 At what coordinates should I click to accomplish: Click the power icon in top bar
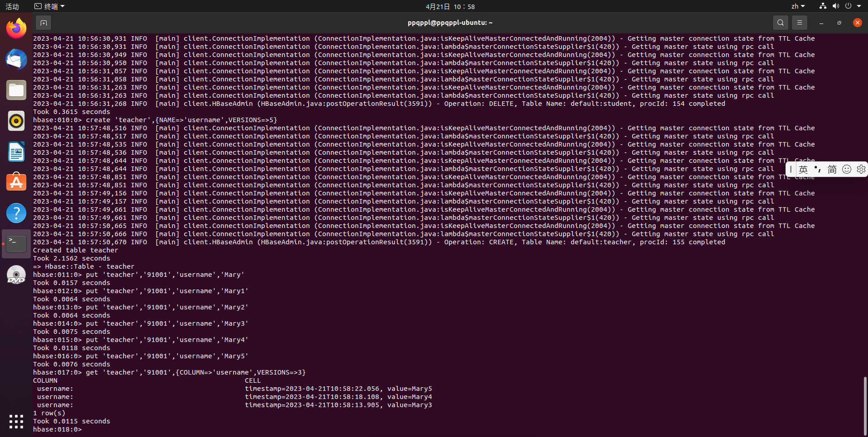click(x=848, y=6)
